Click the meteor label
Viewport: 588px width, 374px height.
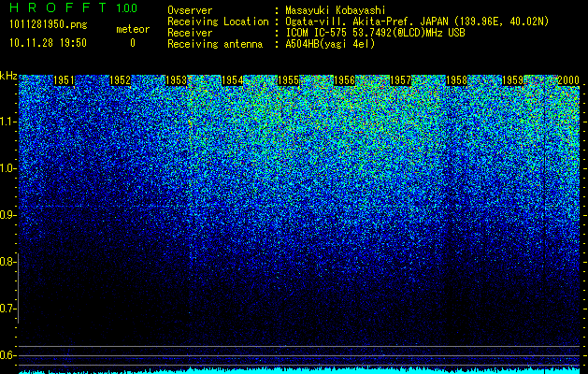[133, 29]
